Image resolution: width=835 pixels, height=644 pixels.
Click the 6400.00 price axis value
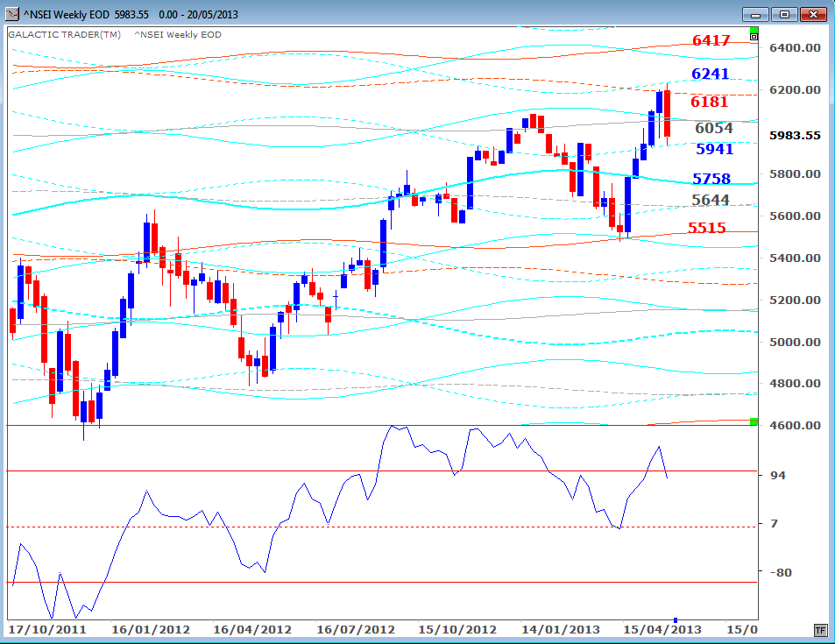click(x=795, y=48)
